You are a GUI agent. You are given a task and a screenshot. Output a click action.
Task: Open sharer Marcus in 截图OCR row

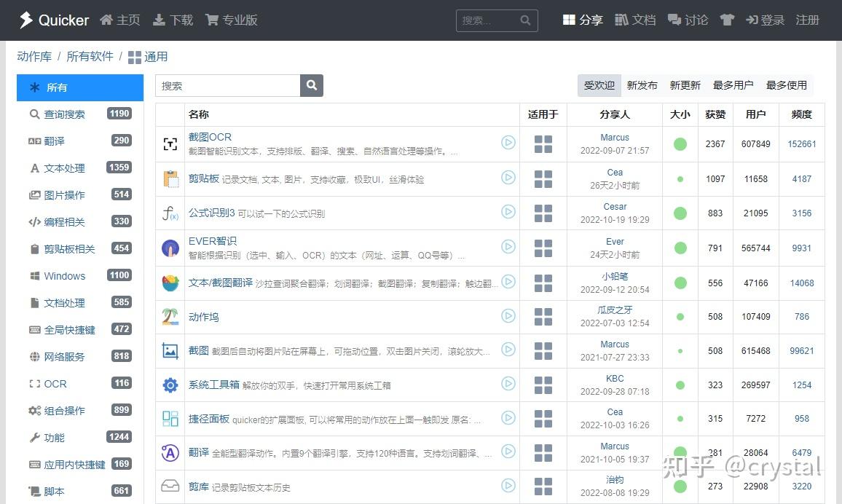tap(615, 138)
